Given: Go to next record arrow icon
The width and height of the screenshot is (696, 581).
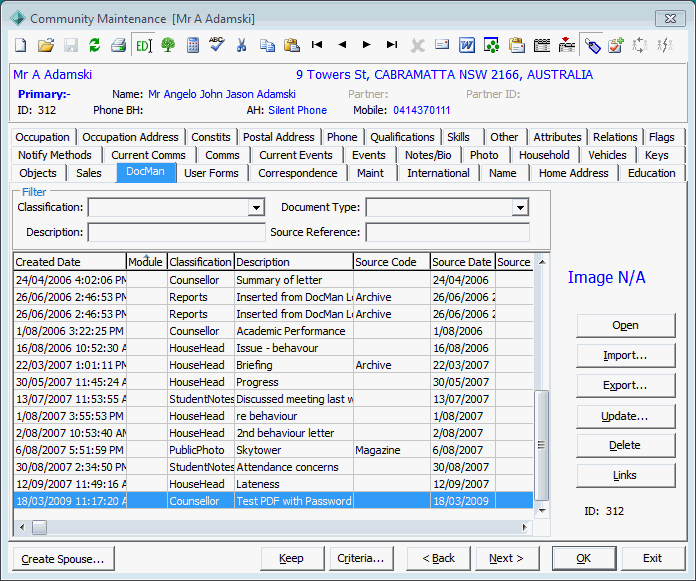Looking at the screenshot, I should tap(367, 44).
